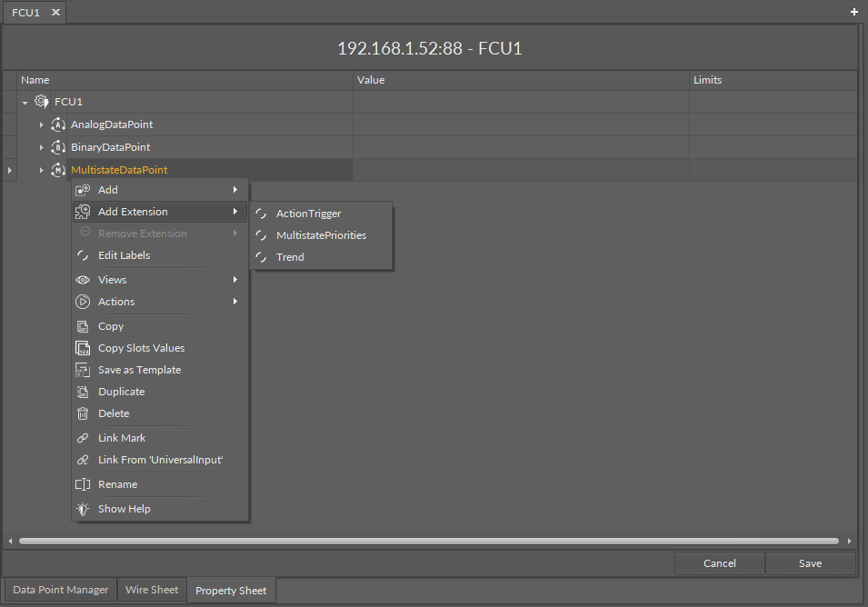Click the Show Help lightbulb icon
The width and height of the screenshot is (868, 607).
point(83,509)
